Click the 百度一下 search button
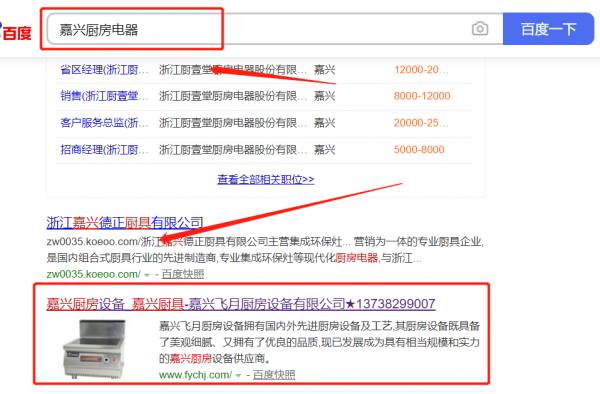 tap(548, 29)
